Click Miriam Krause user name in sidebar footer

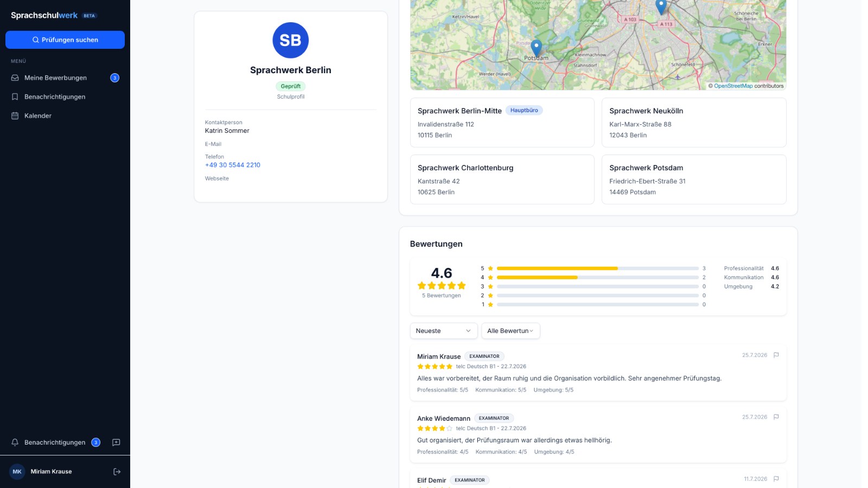[x=51, y=472]
